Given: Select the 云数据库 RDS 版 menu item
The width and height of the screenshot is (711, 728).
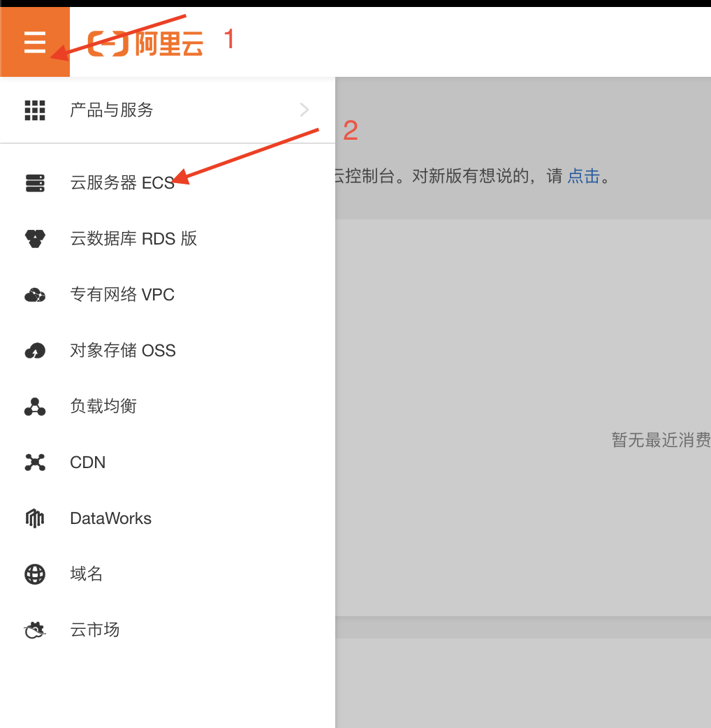Looking at the screenshot, I should point(133,238).
